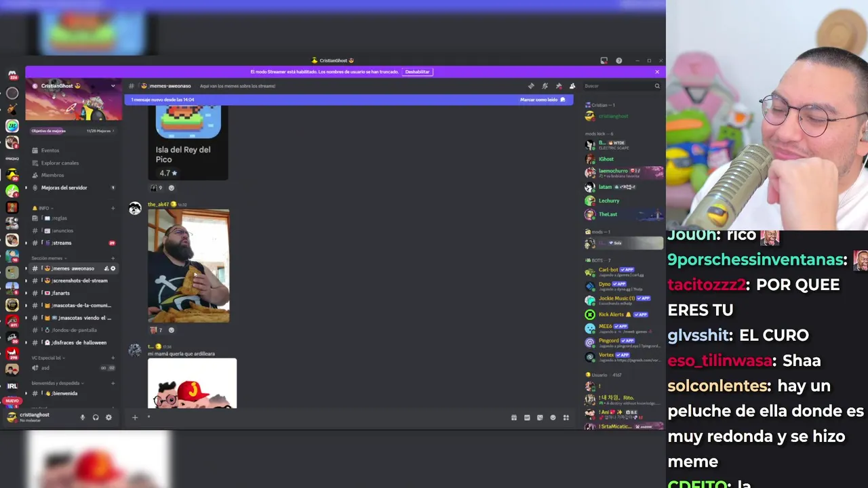Open mascotas-de-la-comuni channel
Image resolution: width=868 pixels, height=488 pixels.
point(73,306)
